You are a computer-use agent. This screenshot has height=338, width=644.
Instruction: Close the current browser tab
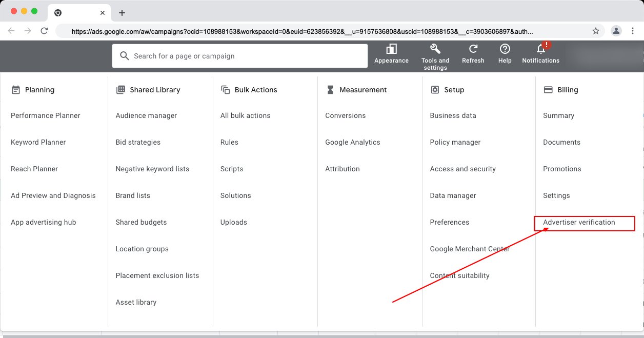point(103,13)
